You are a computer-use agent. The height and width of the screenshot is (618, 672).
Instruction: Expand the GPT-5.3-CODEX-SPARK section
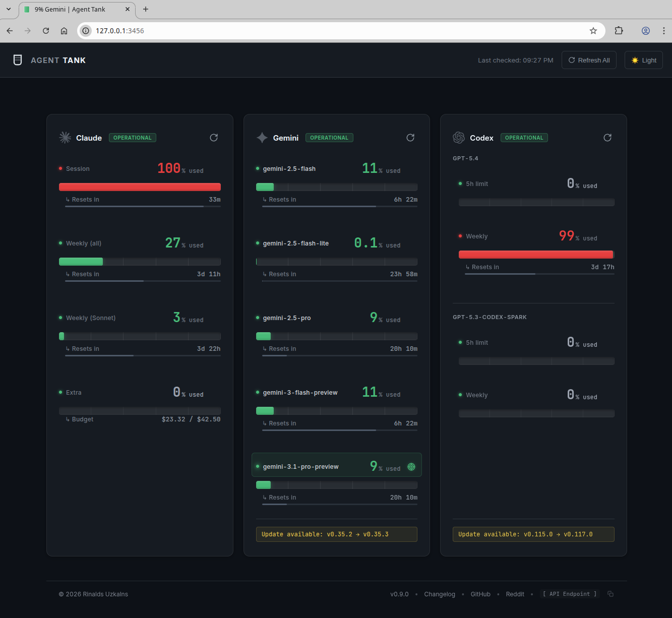coord(490,317)
